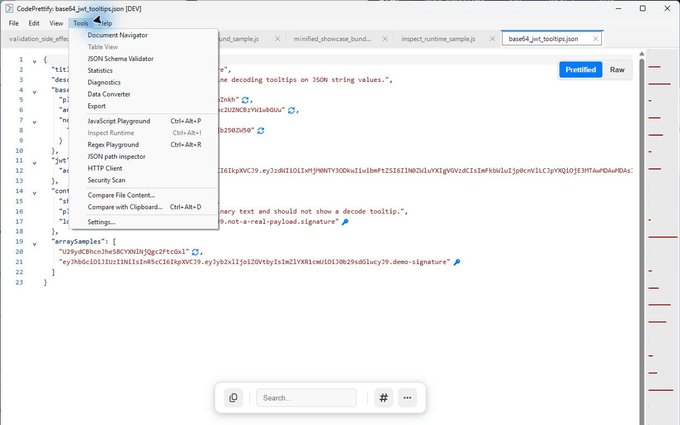This screenshot has width=680, height=425.
Task: Focus the Search input field
Action: pos(307,398)
